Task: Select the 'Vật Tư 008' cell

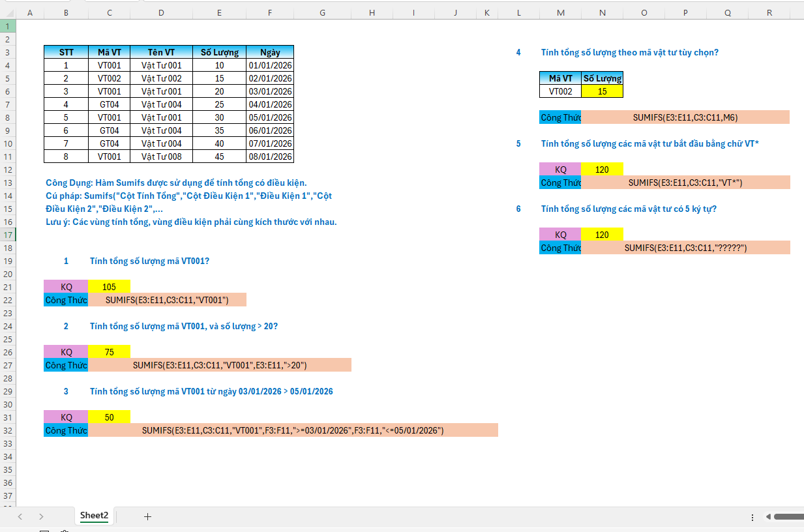Action: (161, 156)
